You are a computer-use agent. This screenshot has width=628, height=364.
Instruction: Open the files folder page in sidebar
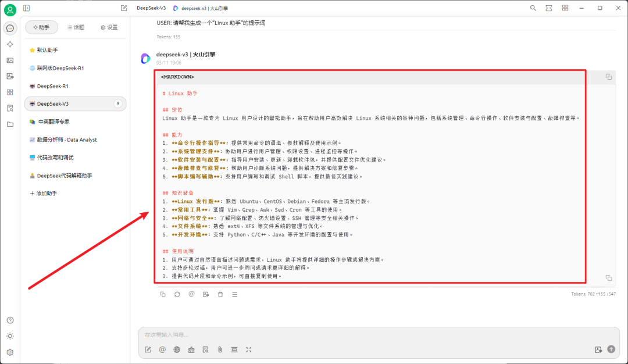[x=10, y=124]
